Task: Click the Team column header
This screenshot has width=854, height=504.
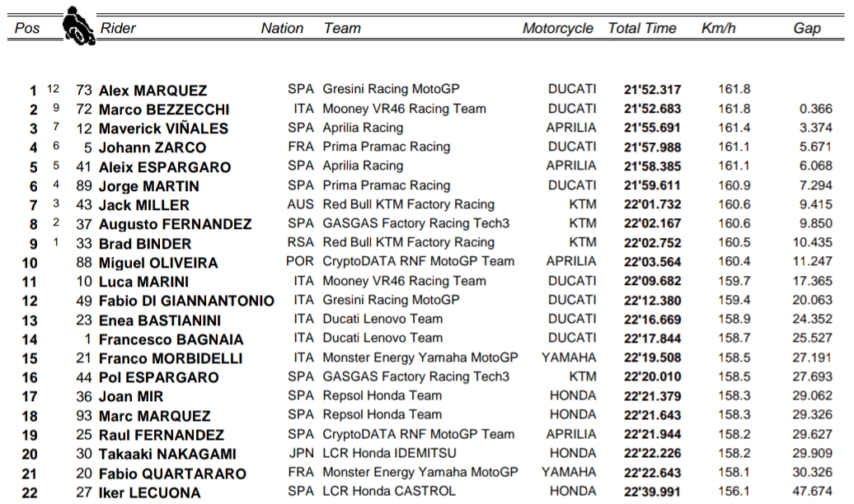Action: 342,29
